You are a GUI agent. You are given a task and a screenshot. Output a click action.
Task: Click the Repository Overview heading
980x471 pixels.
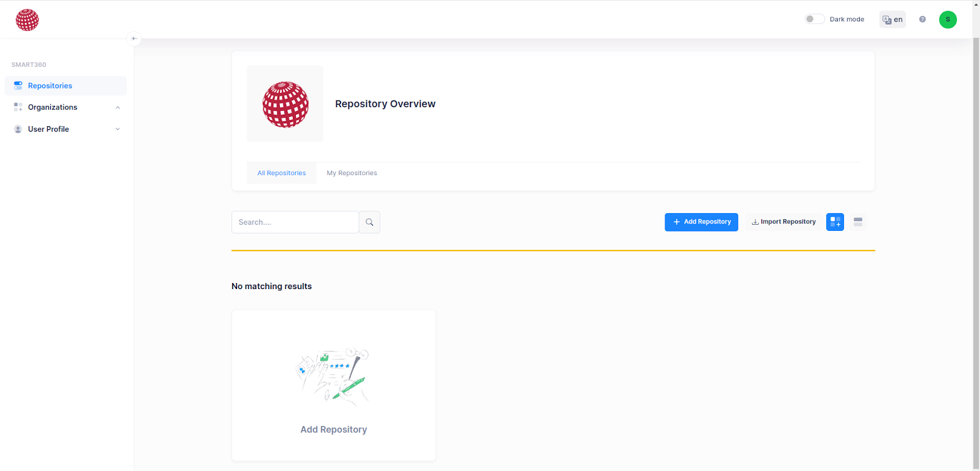point(385,104)
